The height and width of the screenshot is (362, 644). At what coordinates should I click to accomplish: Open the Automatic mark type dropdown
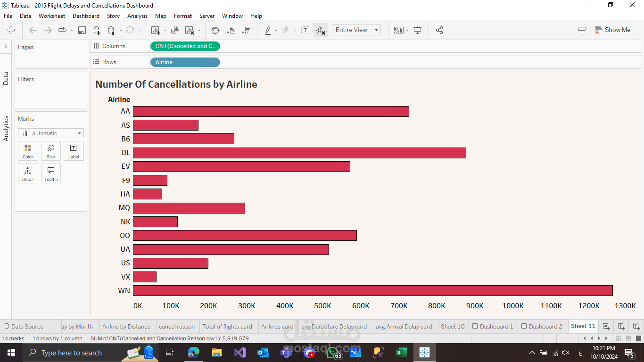51,133
